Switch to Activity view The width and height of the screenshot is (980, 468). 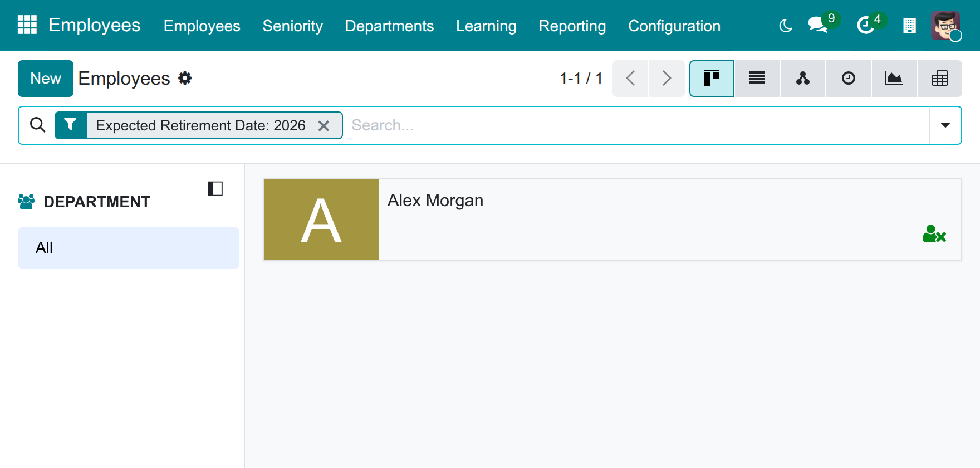[849, 79]
